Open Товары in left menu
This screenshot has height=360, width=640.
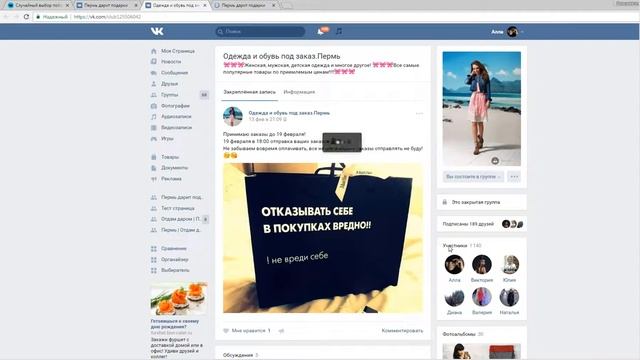(170, 157)
